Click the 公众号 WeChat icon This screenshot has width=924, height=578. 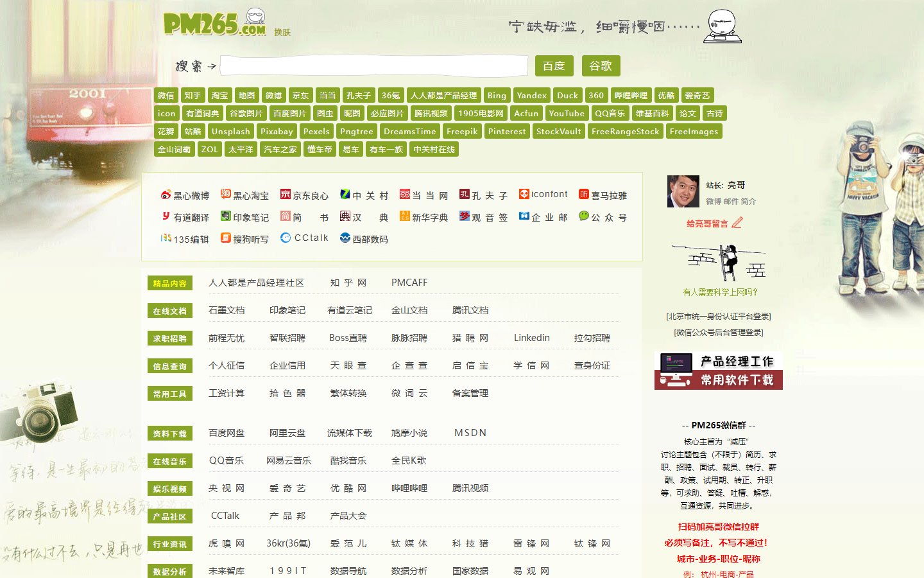(x=584, y=216)
